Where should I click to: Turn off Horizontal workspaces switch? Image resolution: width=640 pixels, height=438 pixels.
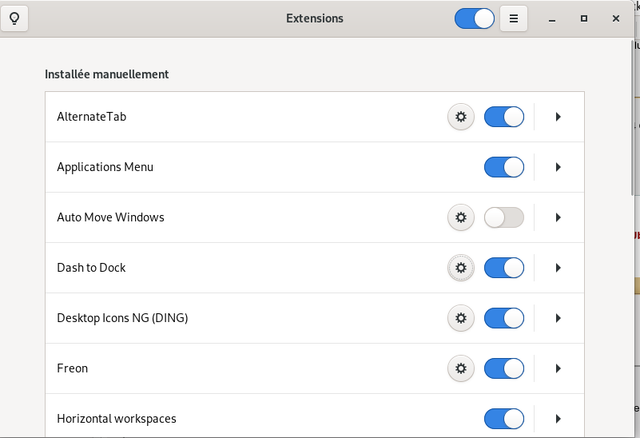click(504, 419)
